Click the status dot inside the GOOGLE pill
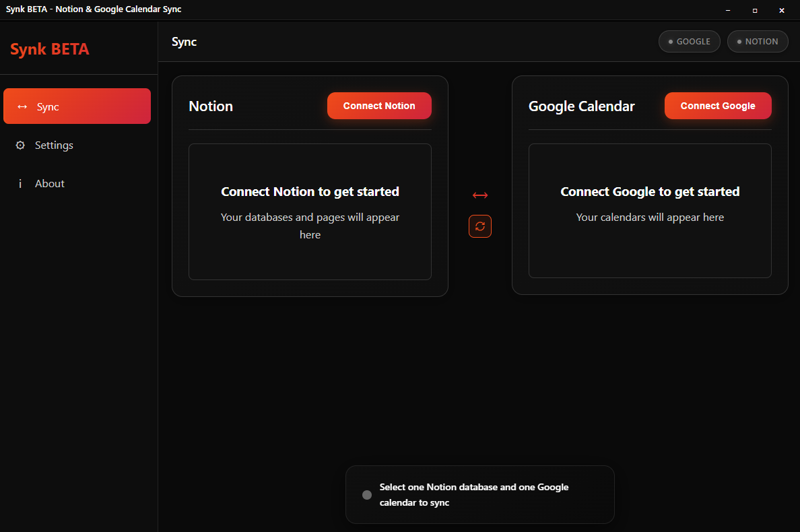800x532 pixels. (x=671, y=41)
